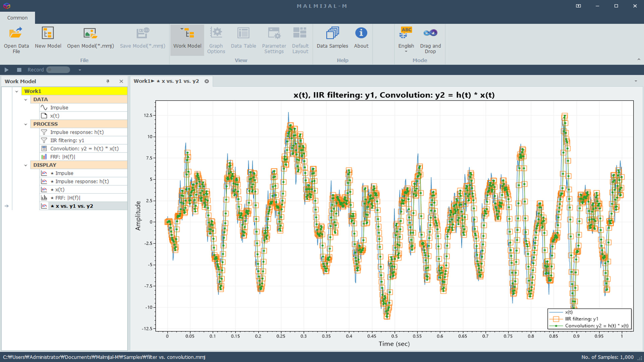Start playback with the play button

coord(6,70)
